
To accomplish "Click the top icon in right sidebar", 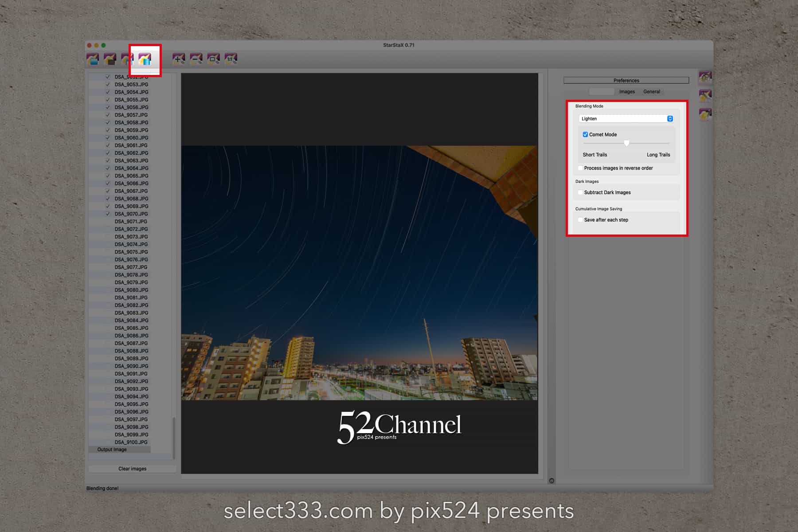I will tap(705, 77).
